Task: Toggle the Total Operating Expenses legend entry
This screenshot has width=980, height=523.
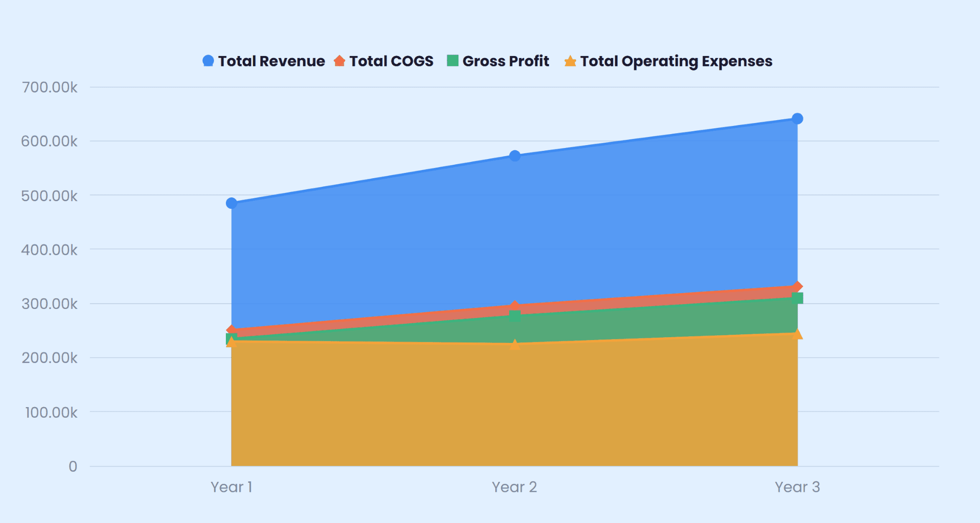Action: click(x=668, y=61)
